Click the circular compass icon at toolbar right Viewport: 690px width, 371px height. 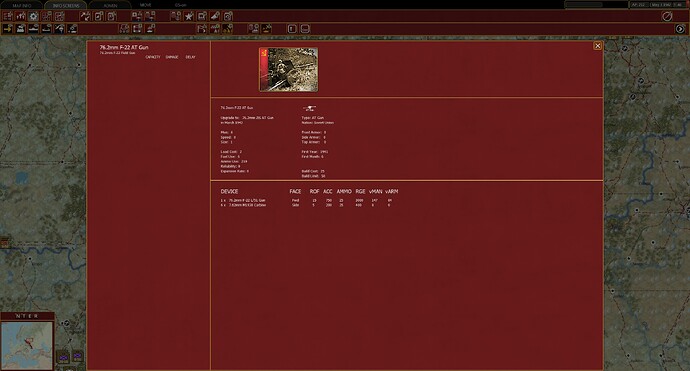point(667,17)
